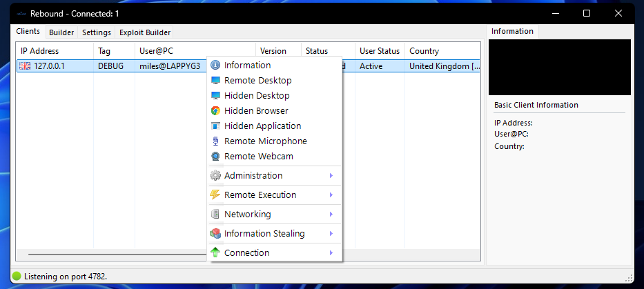This screenshot has width=644, height=289.
Task: Click the Remote Desktop monitor icon
Action: (215, 81)
